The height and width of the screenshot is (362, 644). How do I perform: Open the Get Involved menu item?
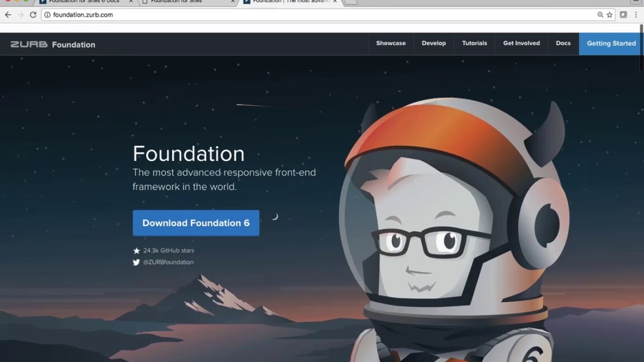pyautogui.click(x=521, y=43)
